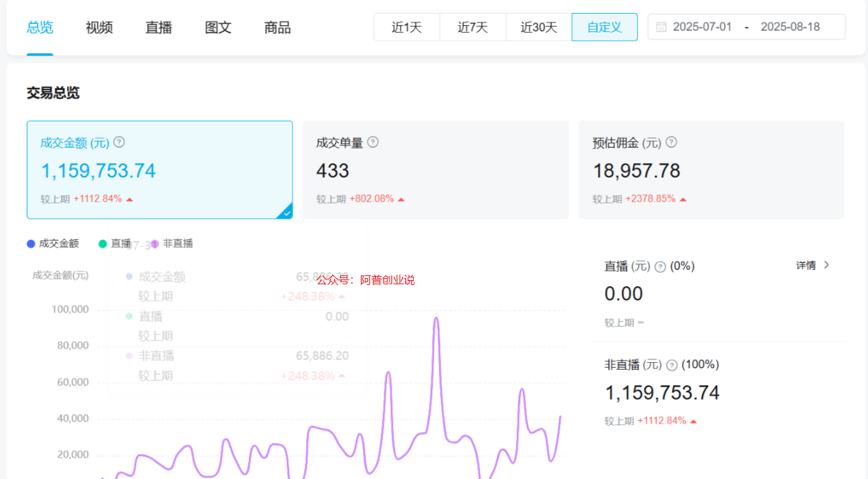The height and width of the screenshot is (479, 868).
Task: Click help icon beside 预估佣金 (元)
Action: tap(671, 142)
